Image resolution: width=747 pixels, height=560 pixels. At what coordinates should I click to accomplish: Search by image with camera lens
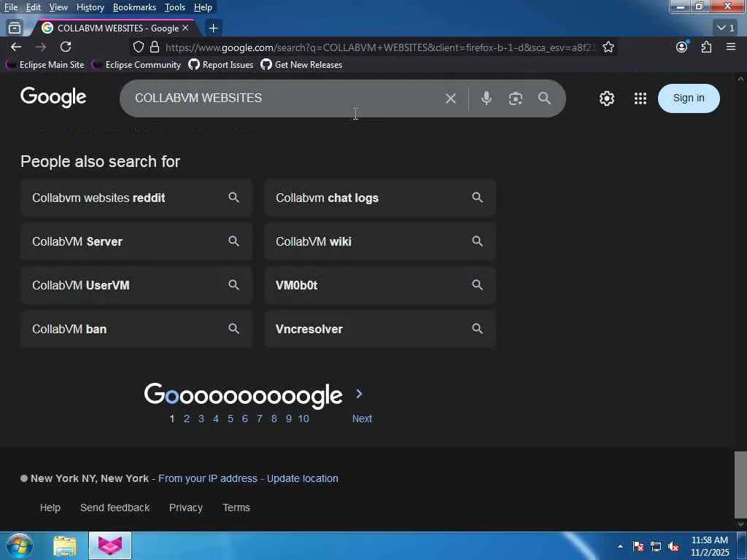coord(516,98)
